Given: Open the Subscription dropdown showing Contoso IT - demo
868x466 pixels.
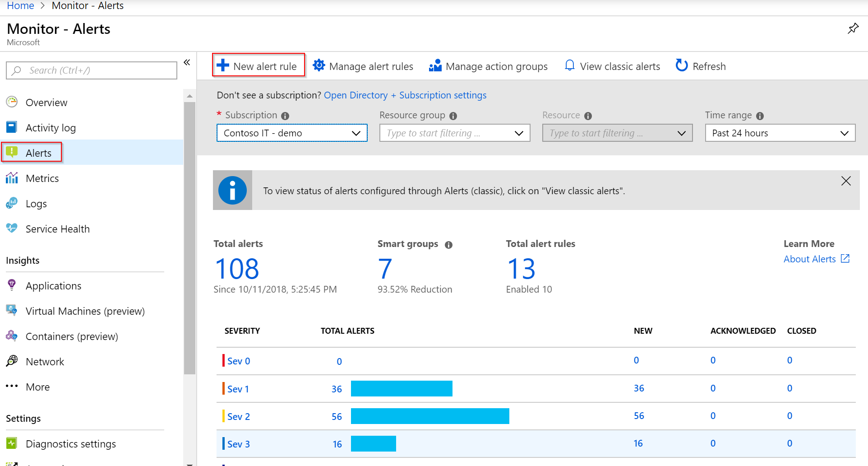Looking at the screenshot, I should tap(292, 133).
